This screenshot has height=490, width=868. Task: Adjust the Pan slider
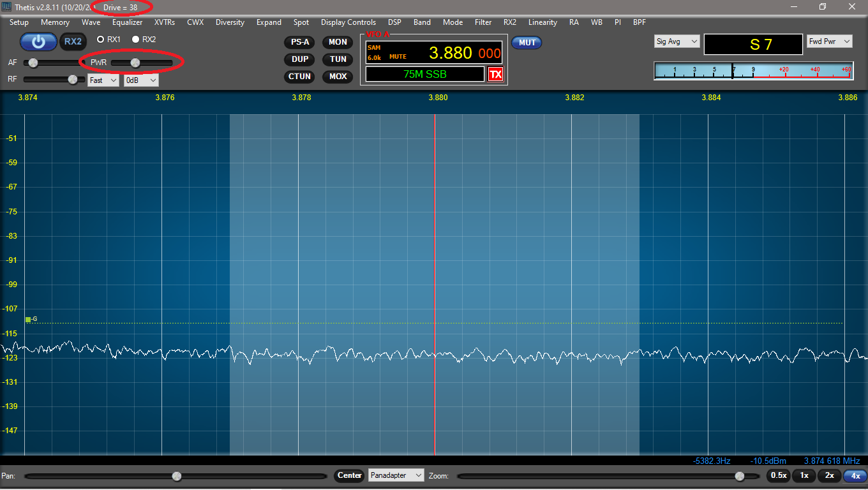point(176,476)
